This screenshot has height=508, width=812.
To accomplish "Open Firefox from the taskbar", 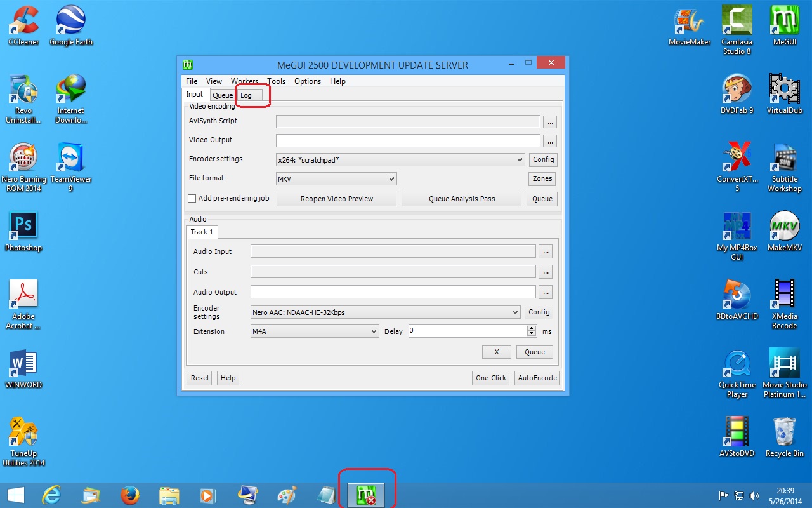I will 130,495.
